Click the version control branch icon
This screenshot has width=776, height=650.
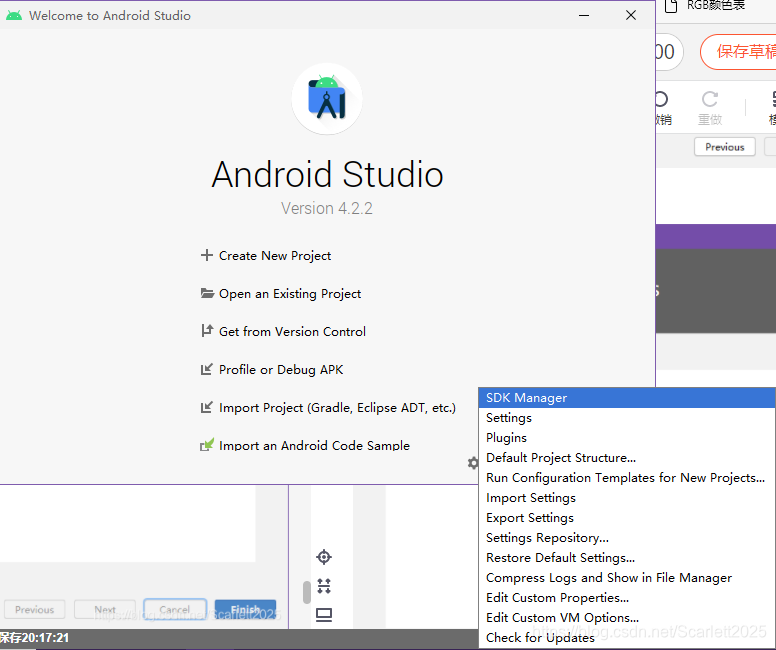pyautogui.click(x=206, y=331)
